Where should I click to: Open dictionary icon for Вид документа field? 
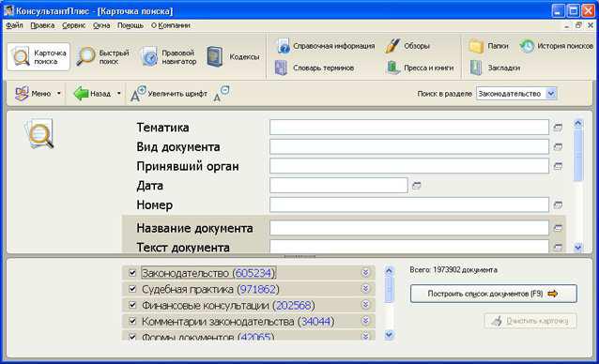point(558,146)
